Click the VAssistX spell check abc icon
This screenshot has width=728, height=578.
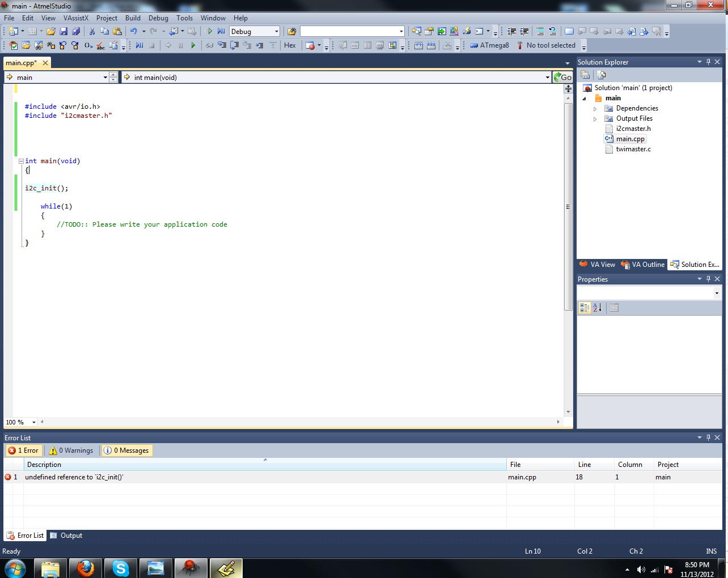(100, 45)
